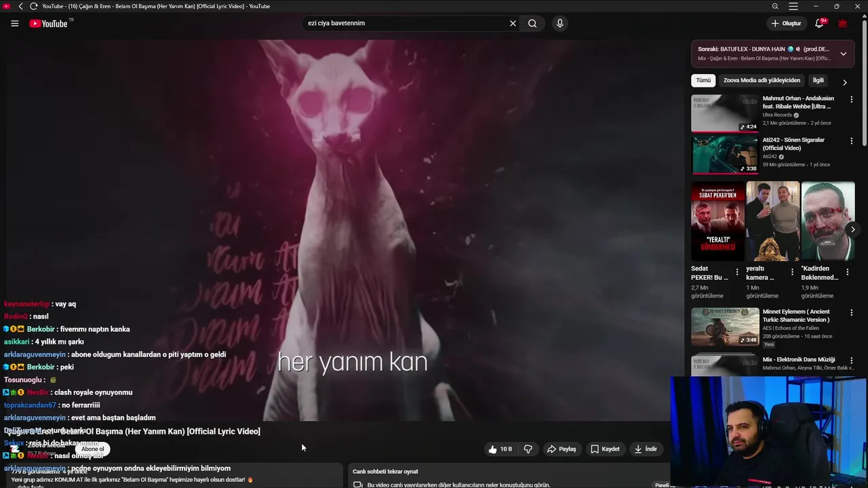Open options for Sedat PEKER short
This screenshot has height=488, width=868.
pos(737,272)
